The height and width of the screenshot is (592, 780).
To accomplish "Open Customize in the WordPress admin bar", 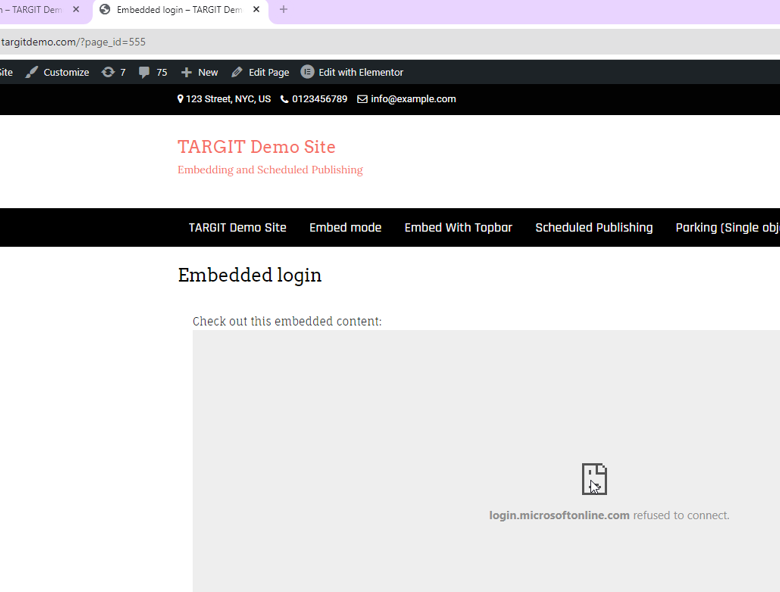I will coord(58,72).
